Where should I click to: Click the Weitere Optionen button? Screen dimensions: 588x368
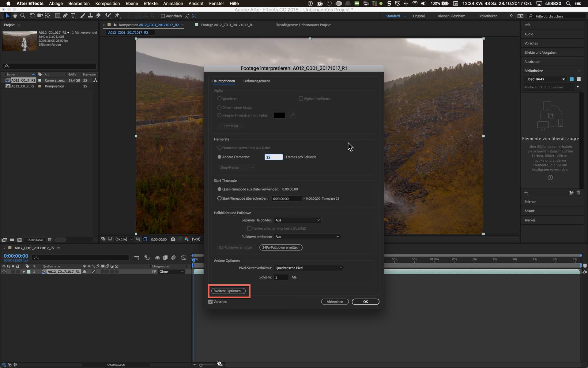click(228, 291)
